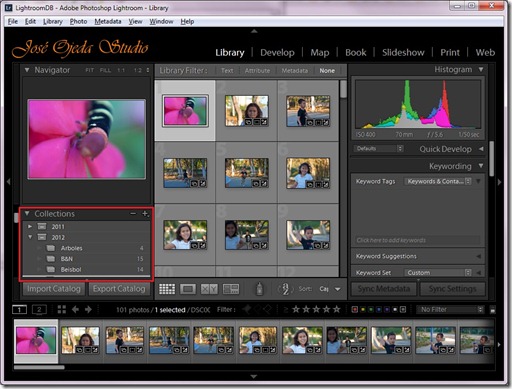Collapse the 2012 collection set

point(30,237)
